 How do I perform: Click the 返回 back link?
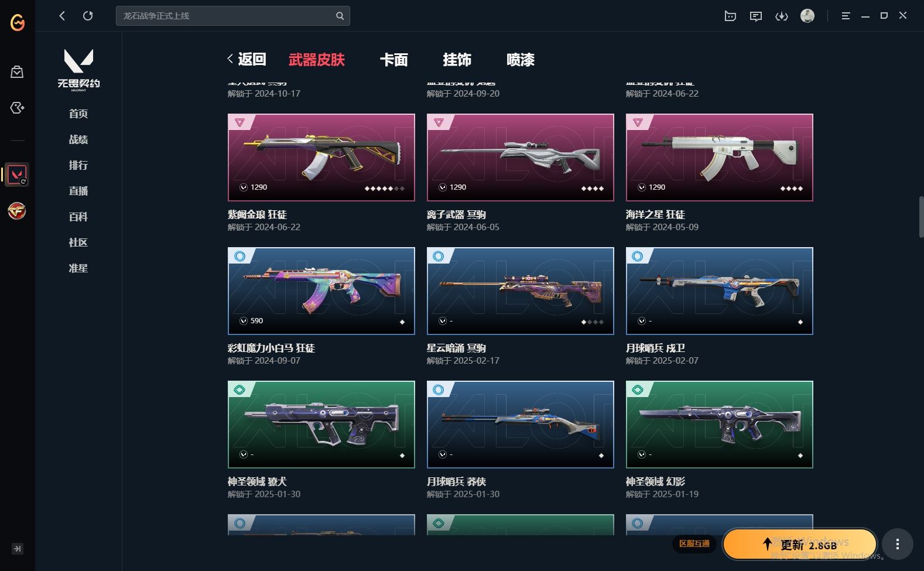click(x=247, y=59)
